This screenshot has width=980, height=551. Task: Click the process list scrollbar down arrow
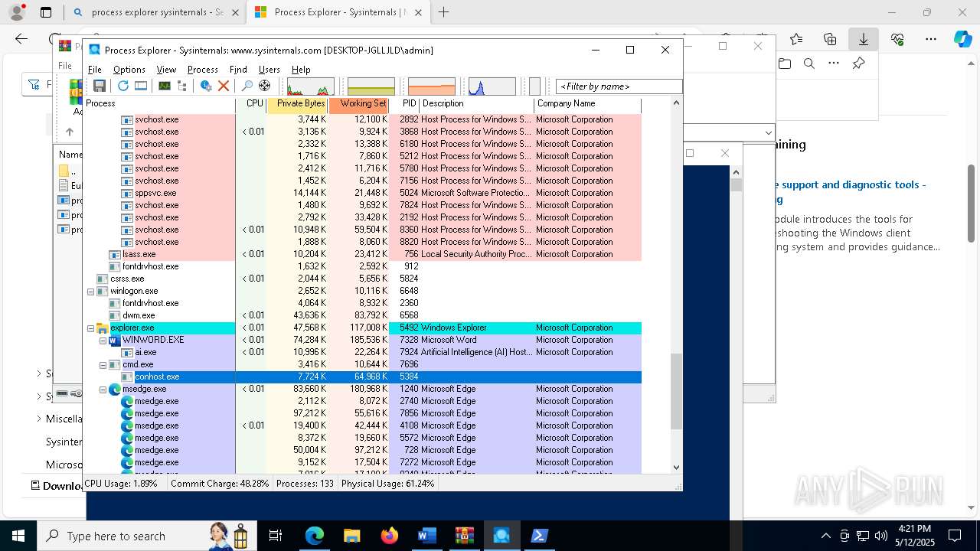[676, 467]
